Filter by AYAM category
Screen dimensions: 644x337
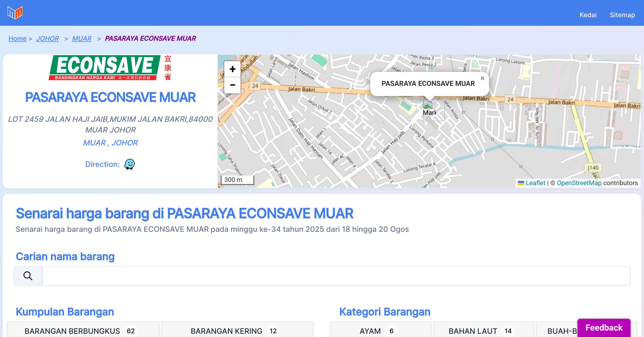pyautogui.click(x=380, y=331)
